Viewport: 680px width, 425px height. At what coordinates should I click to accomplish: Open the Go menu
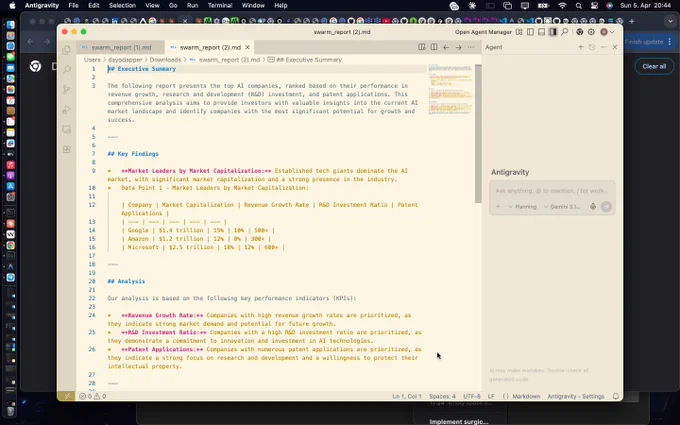pos(173,6)
